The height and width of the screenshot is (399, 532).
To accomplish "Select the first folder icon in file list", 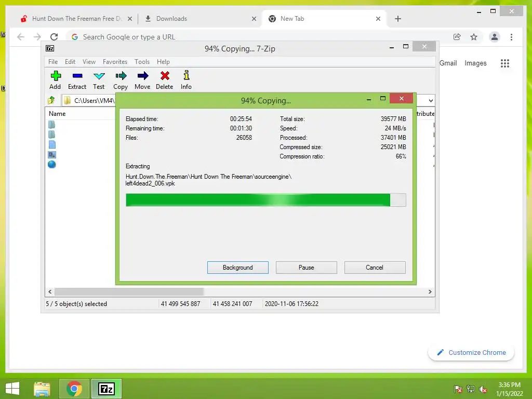I will (x=51, y=125).
